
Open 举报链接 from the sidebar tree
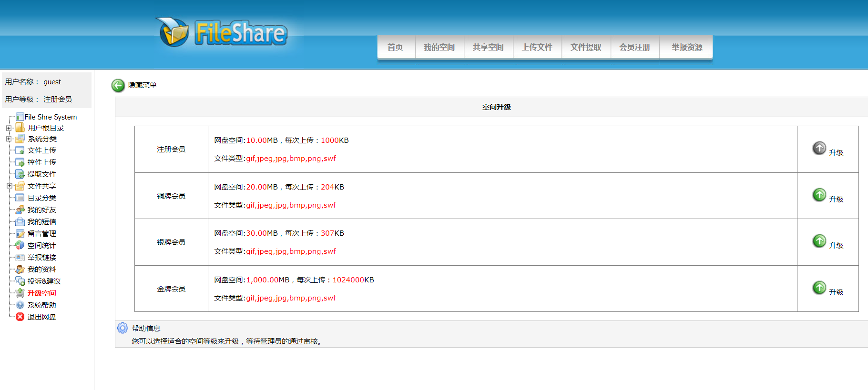[x=42, y=258]
